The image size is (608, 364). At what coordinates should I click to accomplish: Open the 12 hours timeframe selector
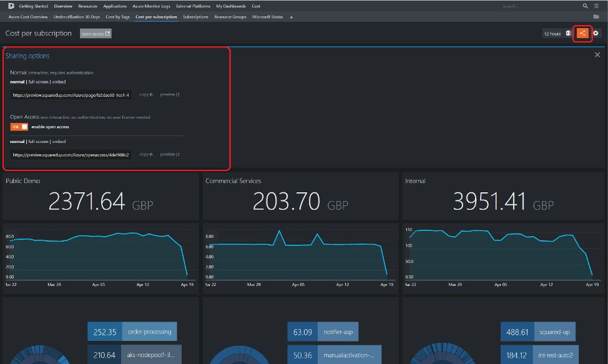click(x=552, y=34)
